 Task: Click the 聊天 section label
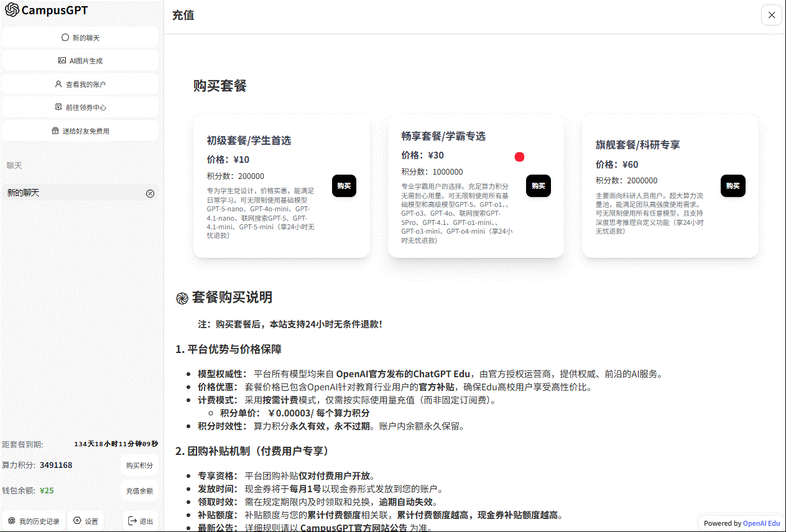tap(14, 166)
